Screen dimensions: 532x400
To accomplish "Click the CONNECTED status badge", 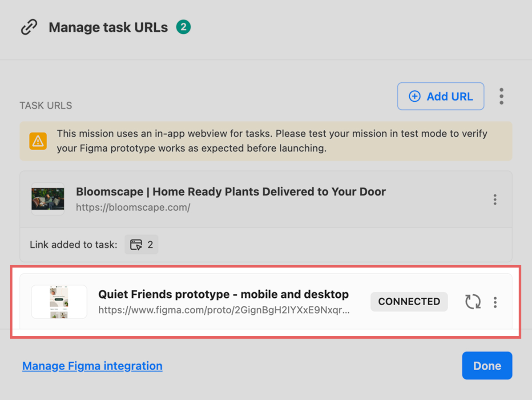I will [409, 301].
